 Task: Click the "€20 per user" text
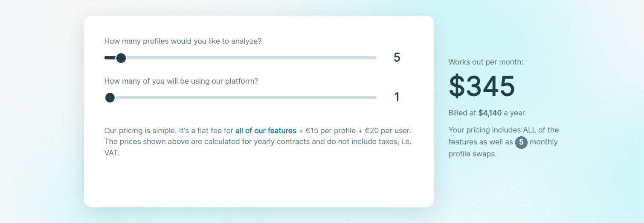[388, 131]
